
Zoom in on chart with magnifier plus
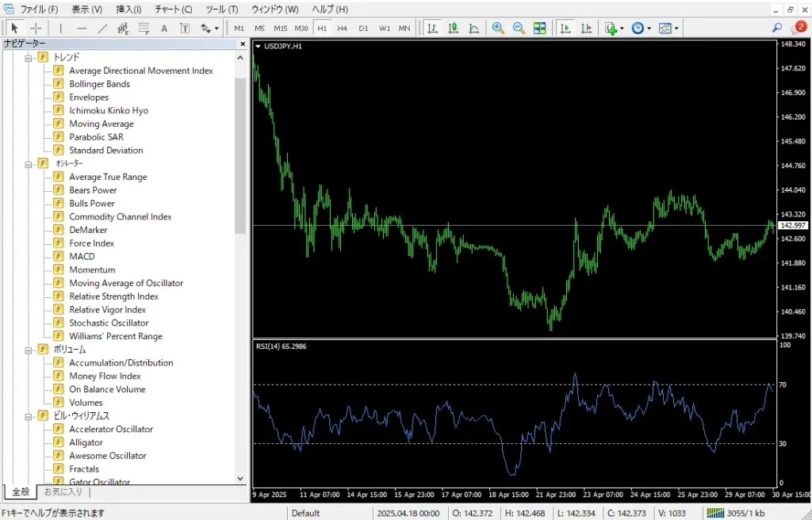(x=498, y=28)
